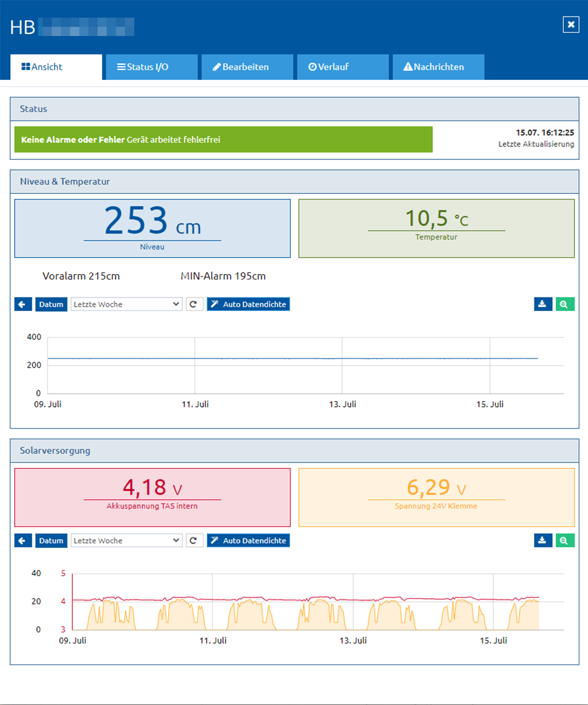
Task: Download the Niveau chart data
Action: [x=543, y=305]
